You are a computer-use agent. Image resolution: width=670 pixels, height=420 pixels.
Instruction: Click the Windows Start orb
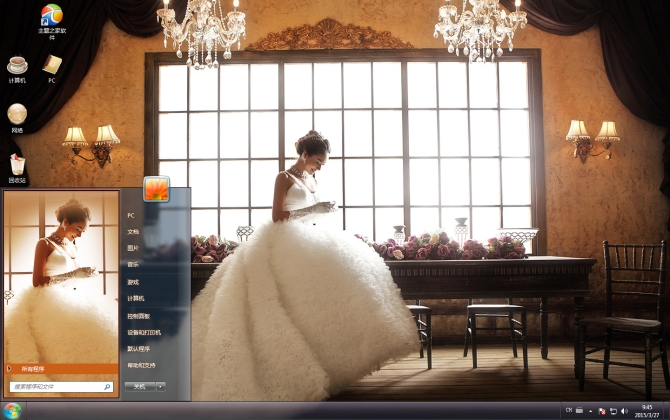click(13, 411)
